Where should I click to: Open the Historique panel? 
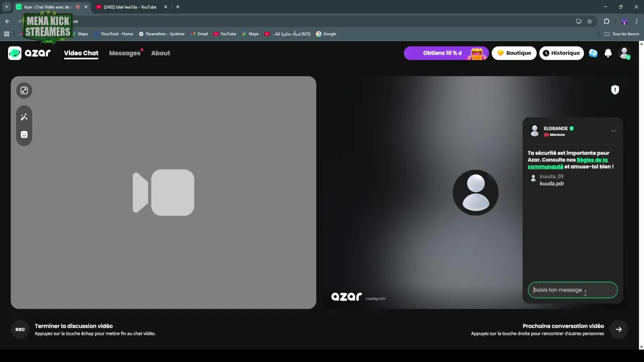pos(561,53)
